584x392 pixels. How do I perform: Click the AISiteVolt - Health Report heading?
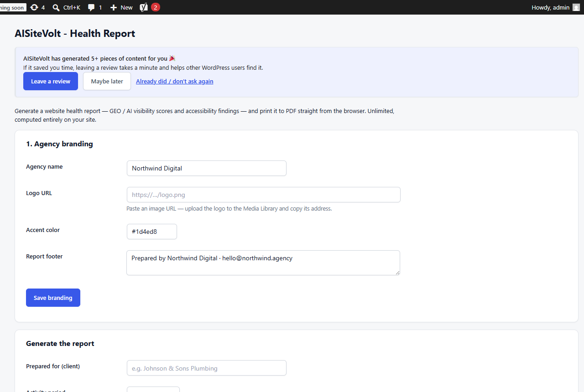click(75, 33)
